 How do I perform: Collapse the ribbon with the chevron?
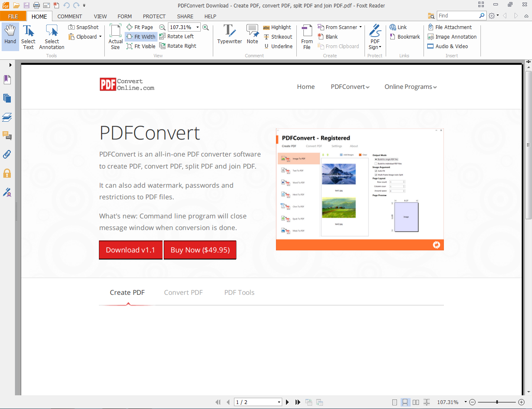pos(526,16)
